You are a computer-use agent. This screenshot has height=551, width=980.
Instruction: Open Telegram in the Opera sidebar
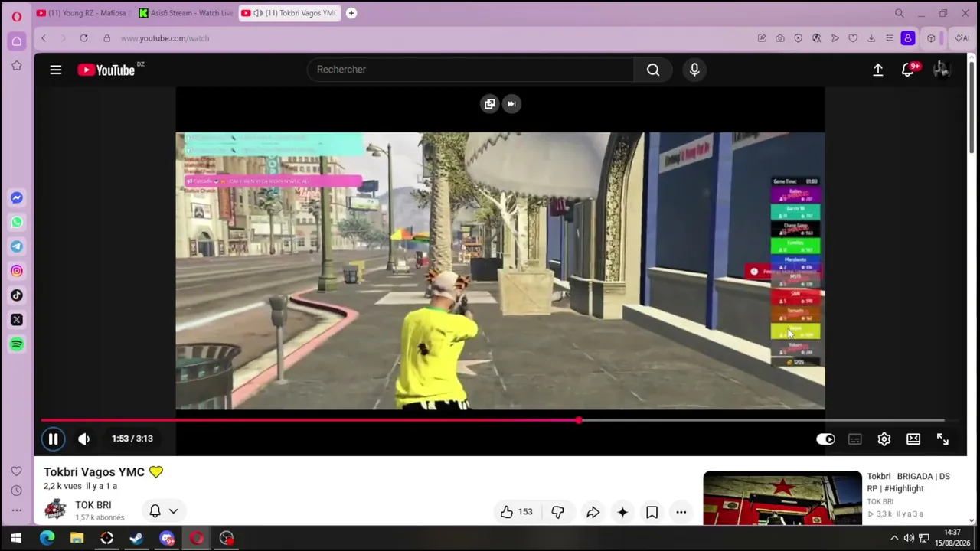(16, 246)
